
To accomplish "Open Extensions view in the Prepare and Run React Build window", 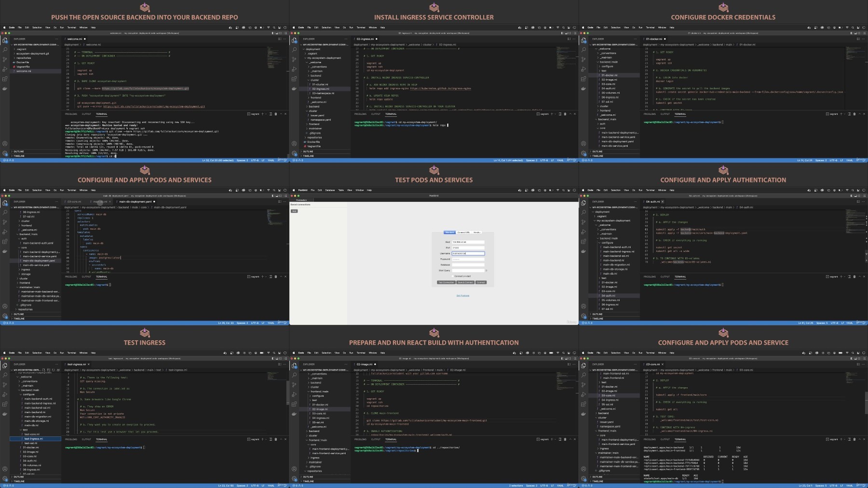I will (294, 404).
